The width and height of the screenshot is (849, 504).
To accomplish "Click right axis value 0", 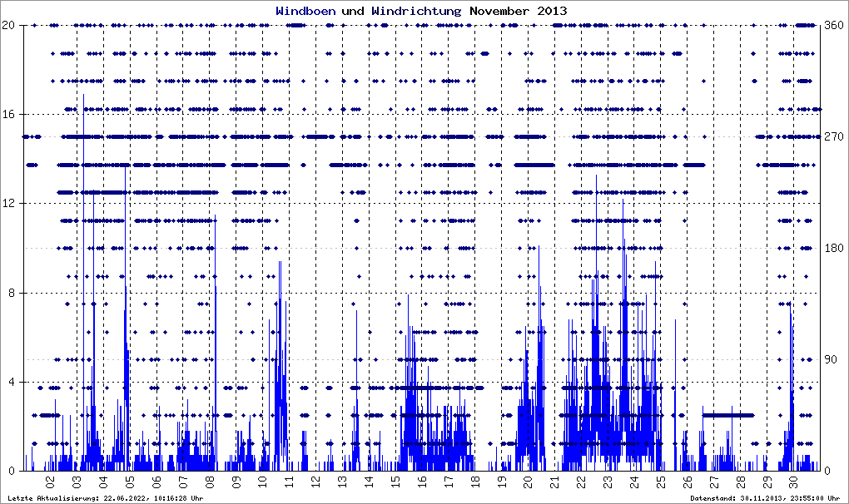I will pyautogui.click(x=828, y=471).
